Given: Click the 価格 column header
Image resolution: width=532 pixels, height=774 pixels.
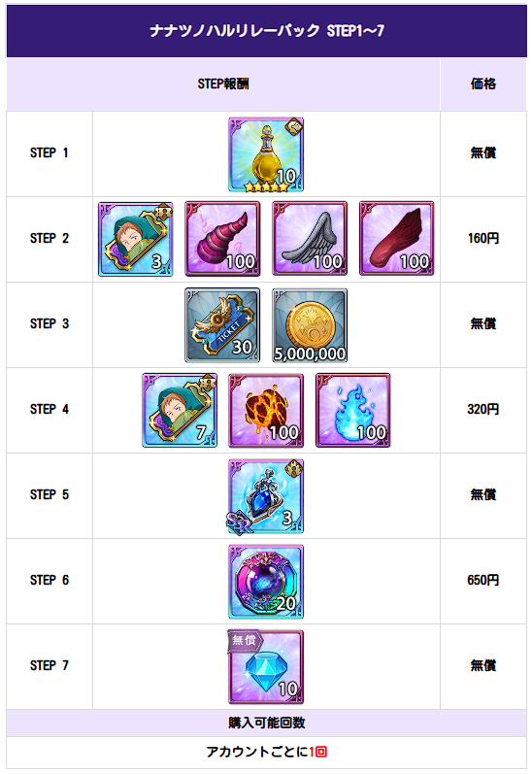Looking at the screenshot, I should pos(483,84).
